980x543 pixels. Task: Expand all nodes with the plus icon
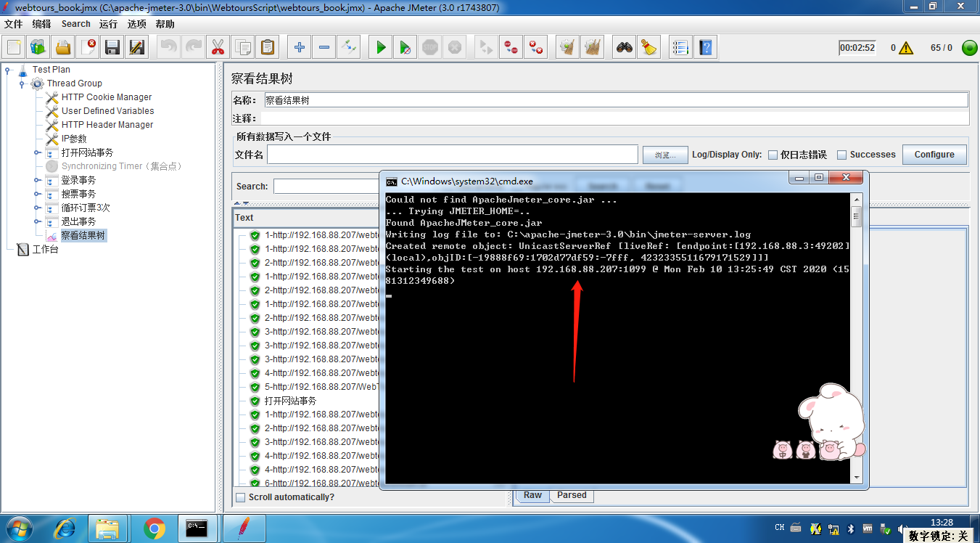tap(299, 48)
